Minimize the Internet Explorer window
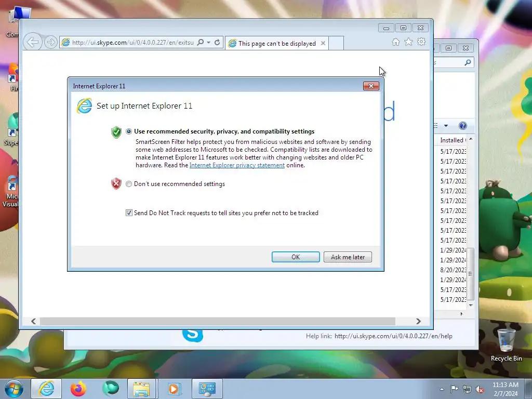This screenshot has height=399, width=532. point(386,28)
